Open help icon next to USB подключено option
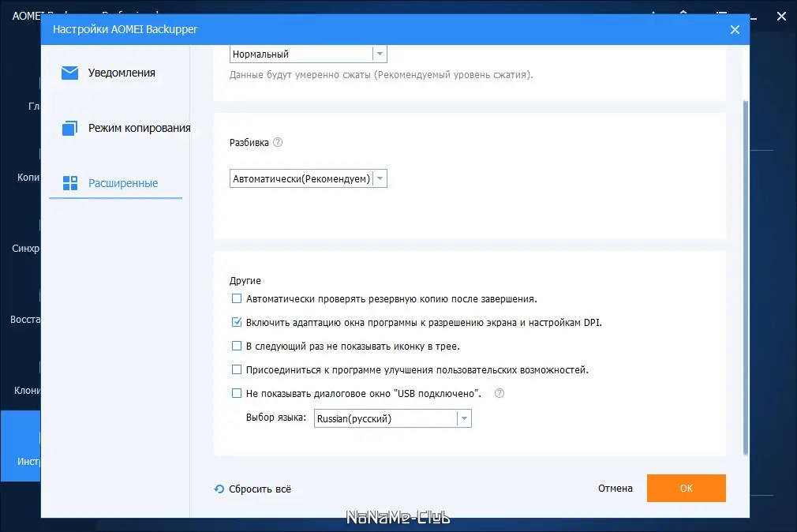Viewport: 797px width, 532px height. click(x=500, y=393)
